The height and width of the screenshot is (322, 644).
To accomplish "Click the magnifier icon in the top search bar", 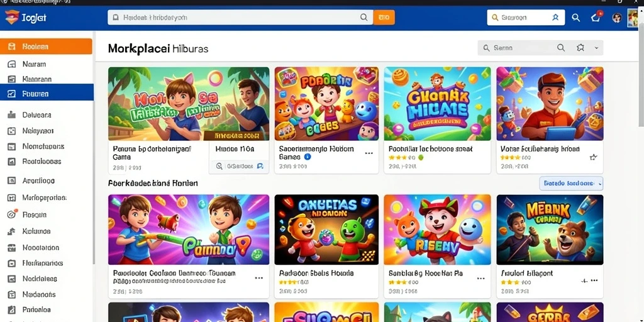I will [x=364, y=17].
